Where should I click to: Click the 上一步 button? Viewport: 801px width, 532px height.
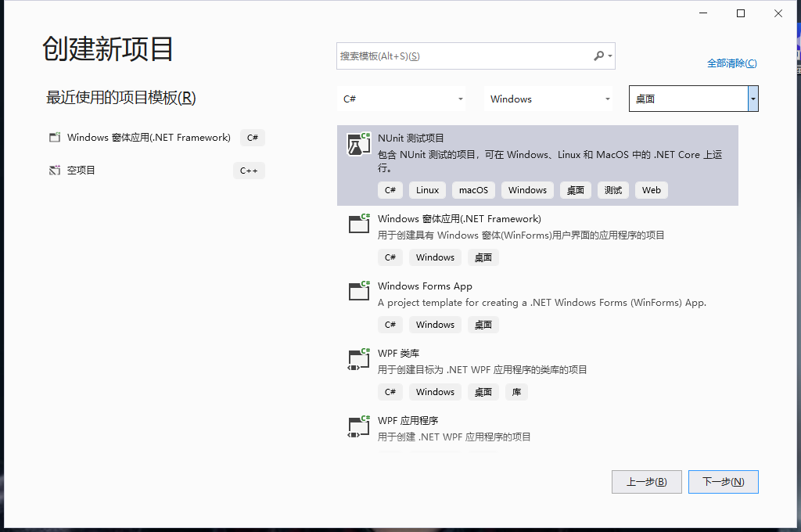coord(646,481)
